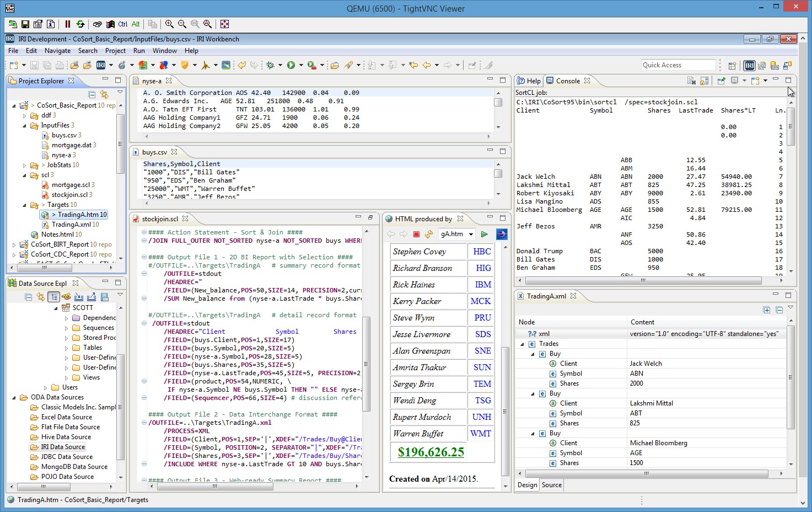The height and width of the screenshot is (512, 812).
Task: Click the Run green play toolbar icon
Action: pos(291,65)
